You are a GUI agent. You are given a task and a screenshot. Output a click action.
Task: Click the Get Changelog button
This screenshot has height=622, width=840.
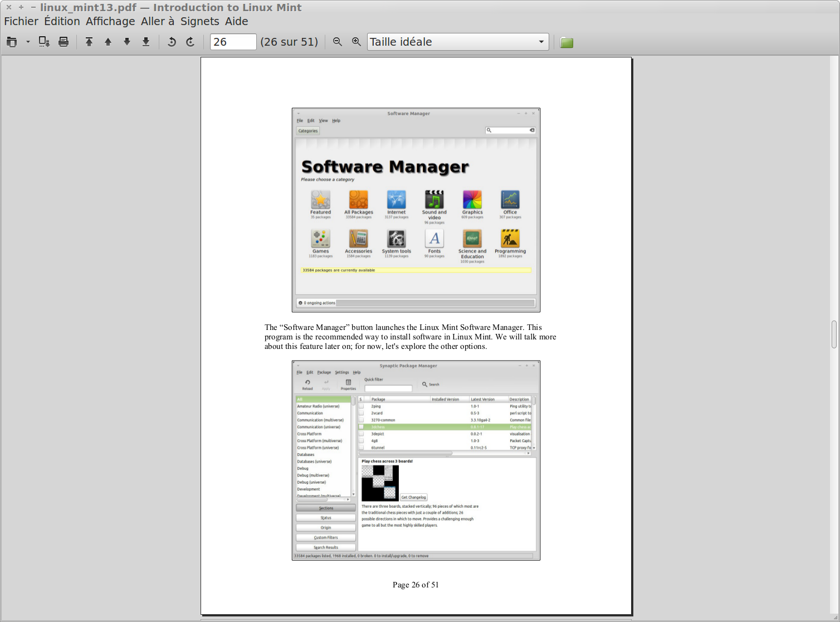pyautogui.click(x=414, y=497)
